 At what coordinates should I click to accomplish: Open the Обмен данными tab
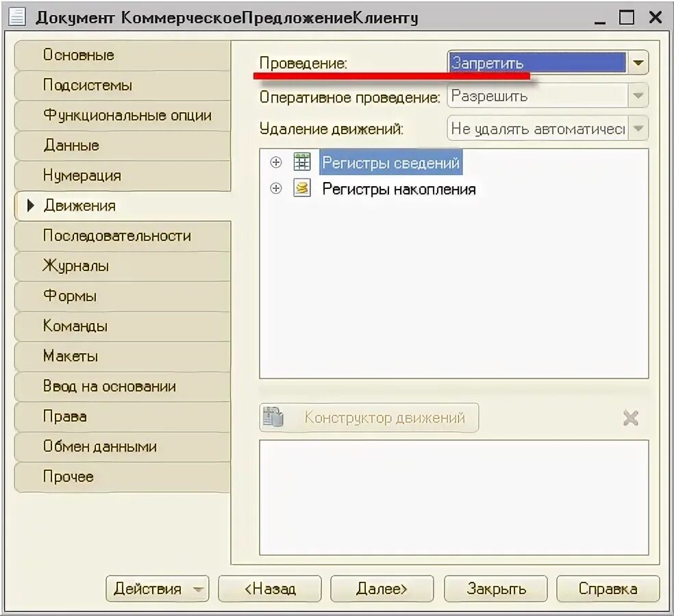point(123,446)
